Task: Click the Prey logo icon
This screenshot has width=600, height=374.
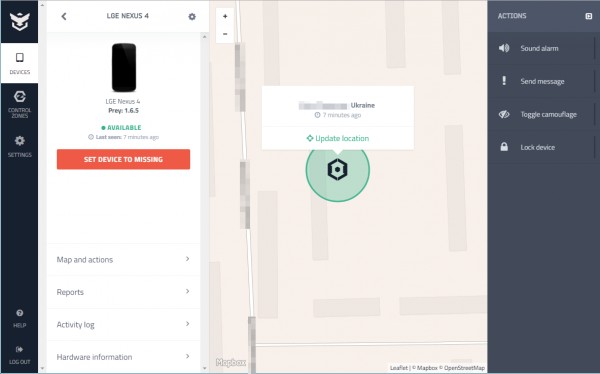Action: coord(20,21)
